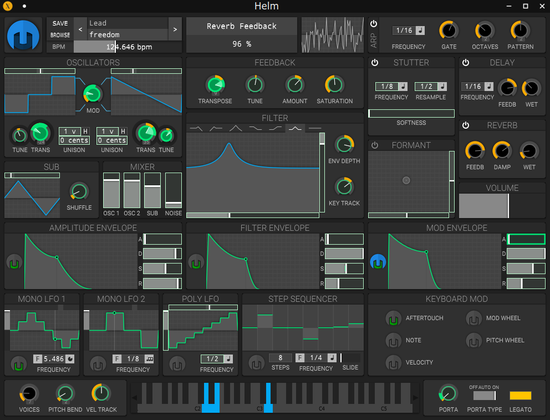Select the Aftertouch keyboard mod icon

(393, 319)
